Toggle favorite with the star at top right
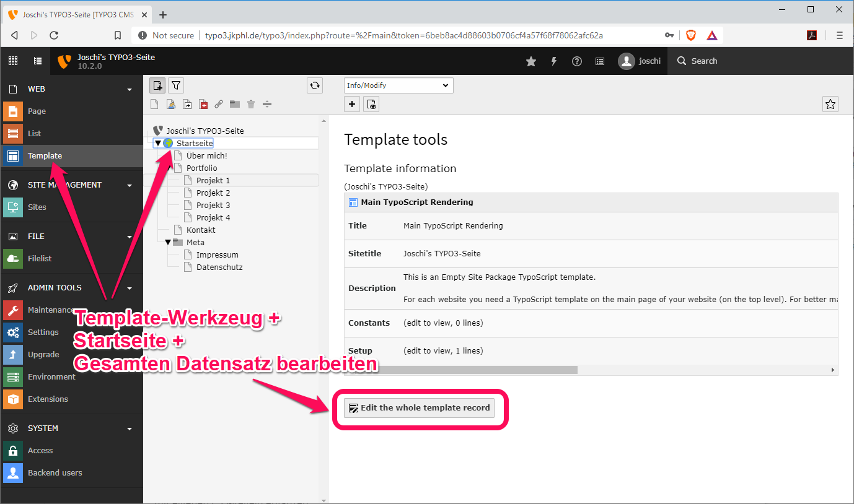Image resolution: width=854 pixels, height=504 pixels. (830, 104)
